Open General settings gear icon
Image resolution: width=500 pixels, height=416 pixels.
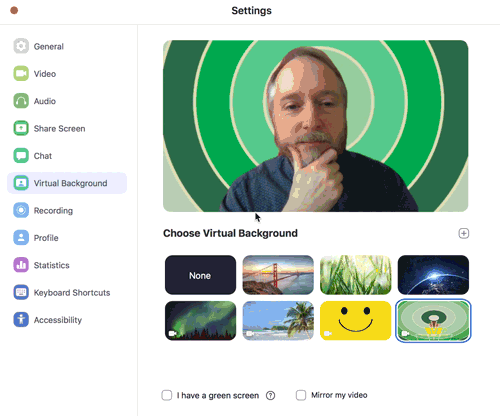(x=21, y=46)
